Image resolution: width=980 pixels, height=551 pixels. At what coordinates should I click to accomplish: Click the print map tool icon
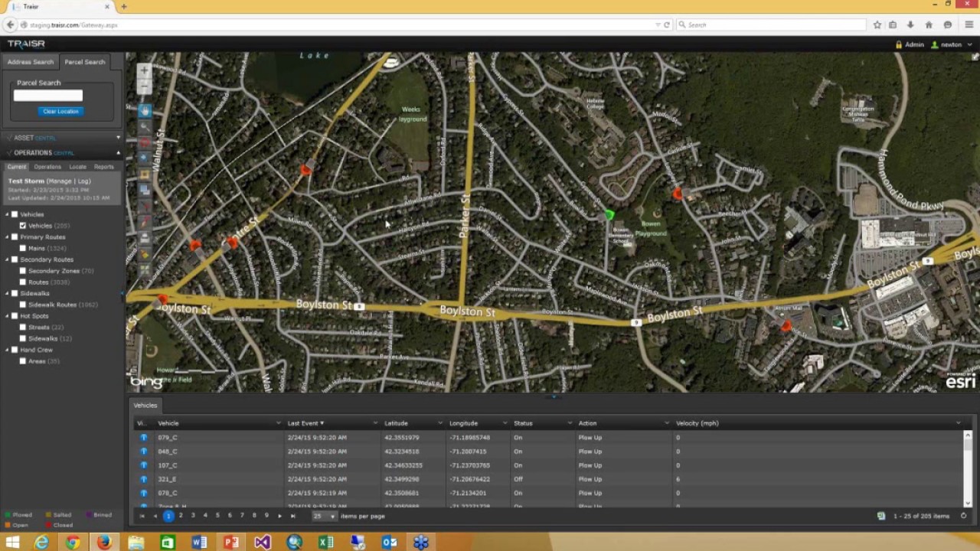(145, 238)
